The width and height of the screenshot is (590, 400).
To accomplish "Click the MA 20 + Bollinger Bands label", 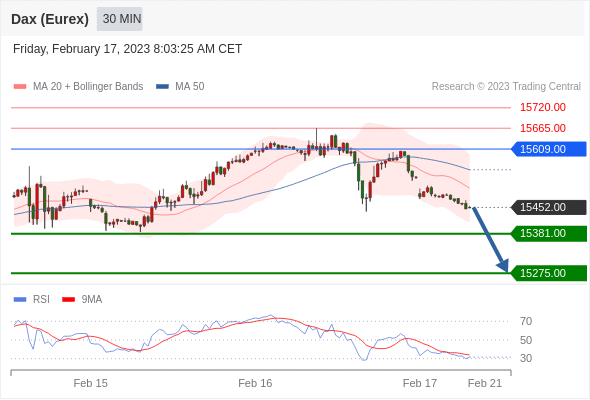I will [x=88, y=87].
